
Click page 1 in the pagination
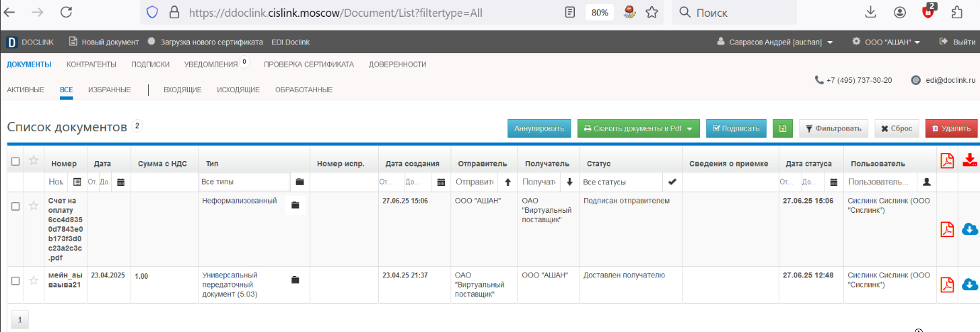19,320
